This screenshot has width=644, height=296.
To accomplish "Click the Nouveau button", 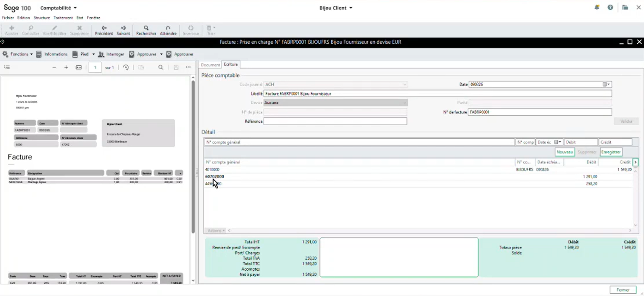I will click(565, 152).
